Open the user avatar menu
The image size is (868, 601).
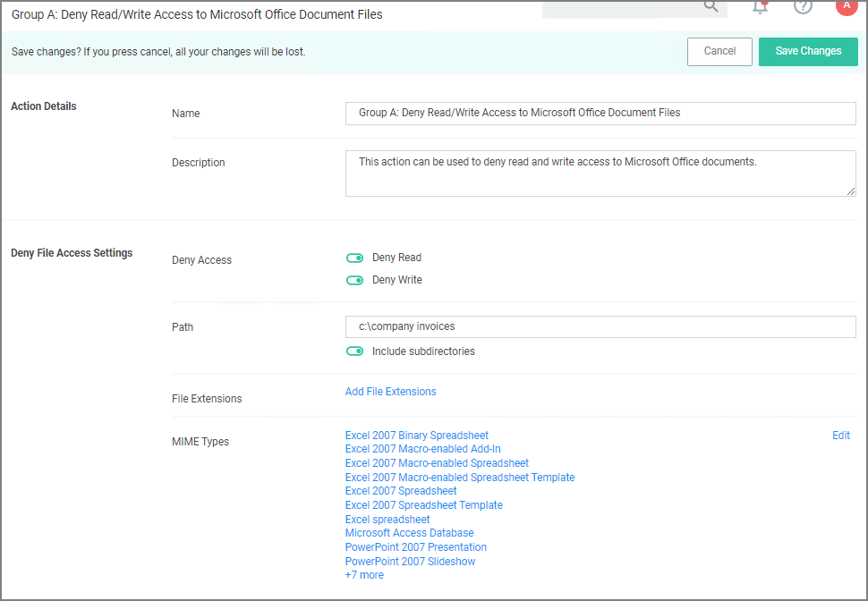click(x=846, y=5)
